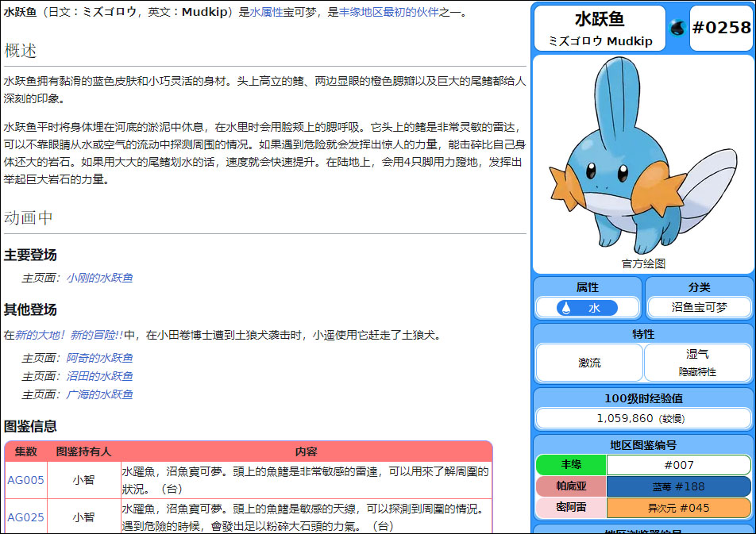Click the 动画中 section heading
The image size is (756, 534).
(x=29, y=218)
